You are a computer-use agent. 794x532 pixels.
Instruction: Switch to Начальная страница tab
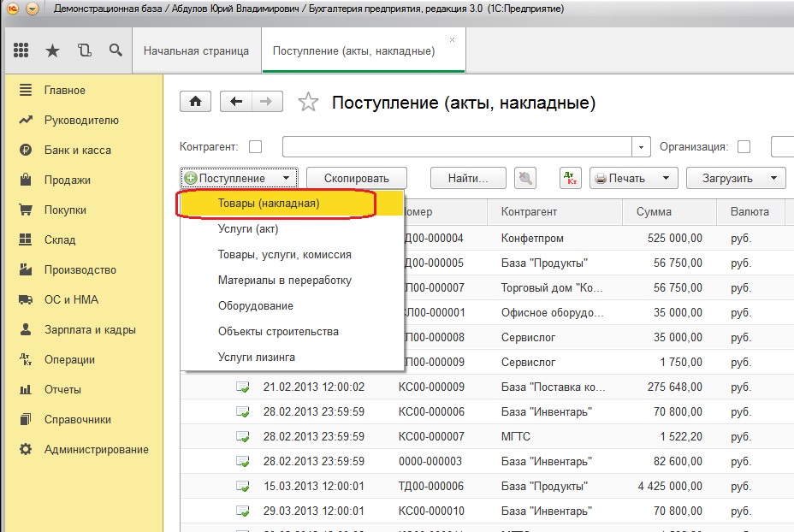tap(197, 51)
